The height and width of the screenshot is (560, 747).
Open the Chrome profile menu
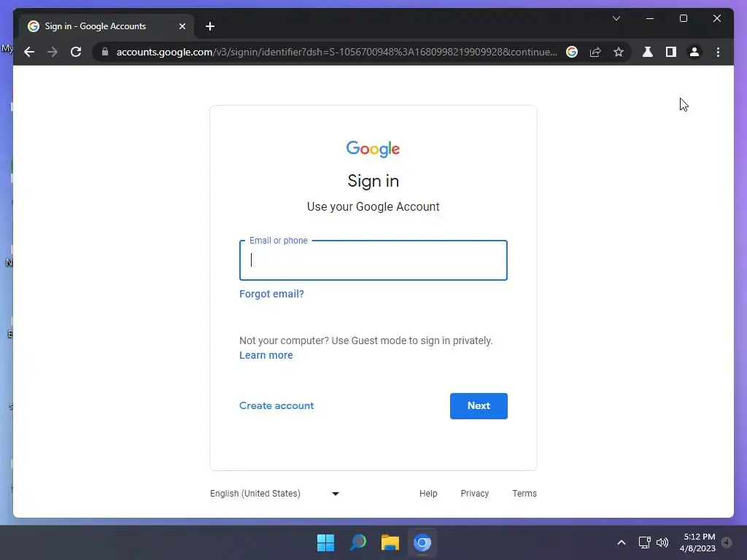(694, 52)
